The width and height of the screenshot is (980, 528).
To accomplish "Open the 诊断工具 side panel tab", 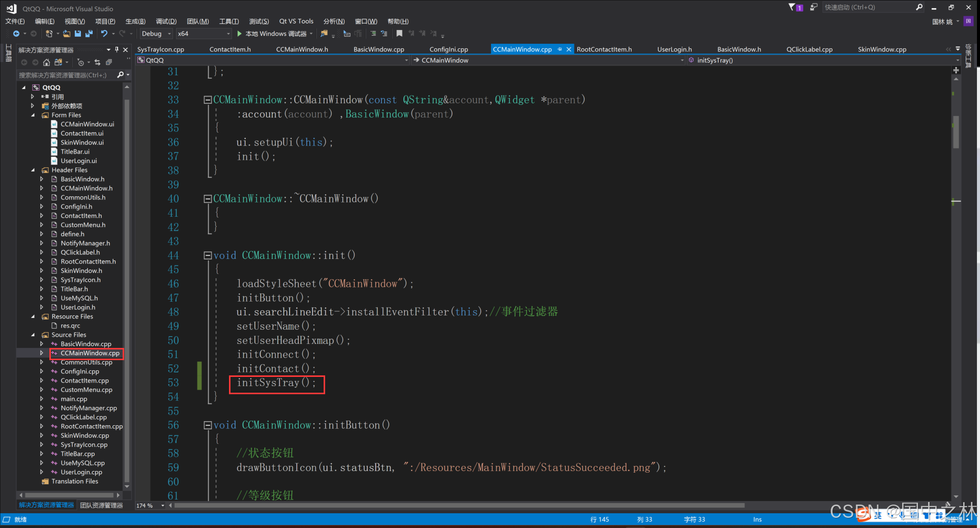I will [x=968, y=56].
